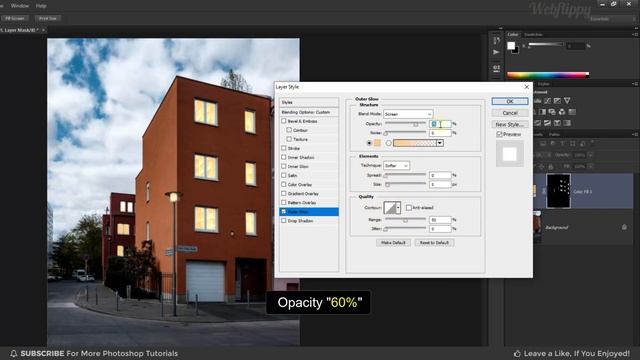Select the solid color glow radio button
This screenshot has height=360, width=640.
369,143
